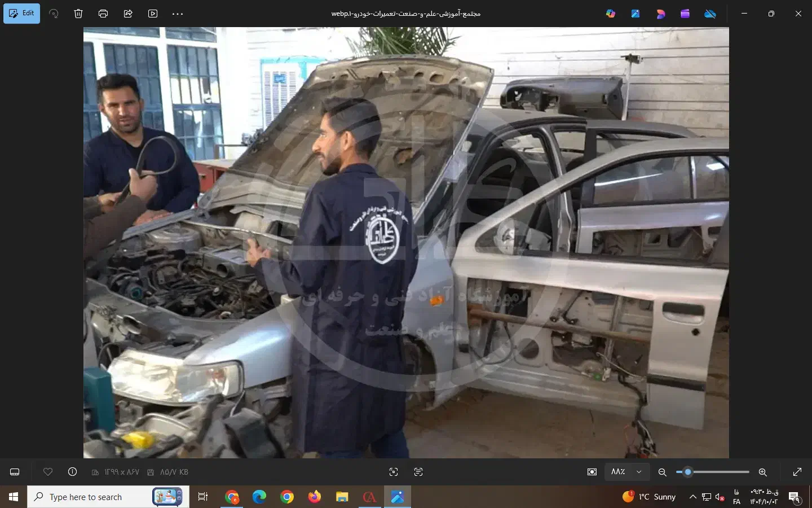Start the slideshow
The width and height of the screenshot is (812, 508).
point(153,14)
